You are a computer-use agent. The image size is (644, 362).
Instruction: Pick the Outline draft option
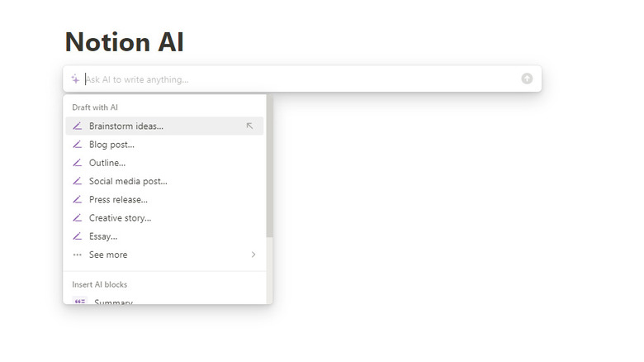[107, 163]
